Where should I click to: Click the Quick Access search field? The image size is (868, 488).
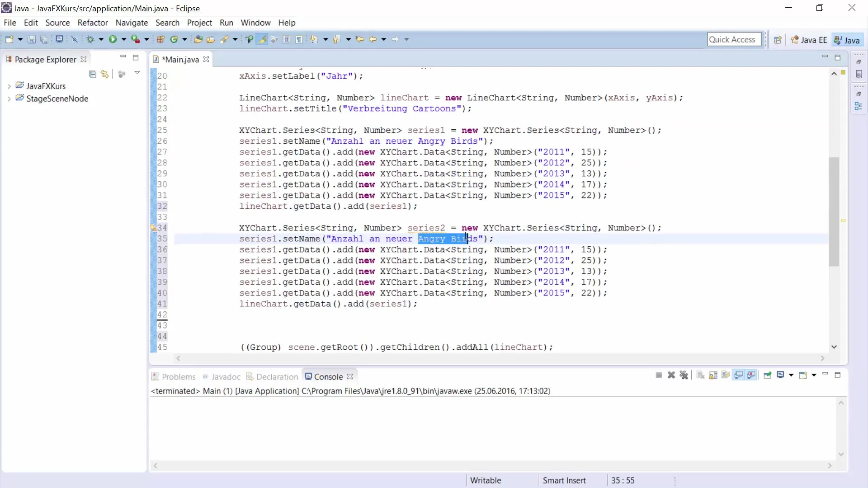coord(734,40)
